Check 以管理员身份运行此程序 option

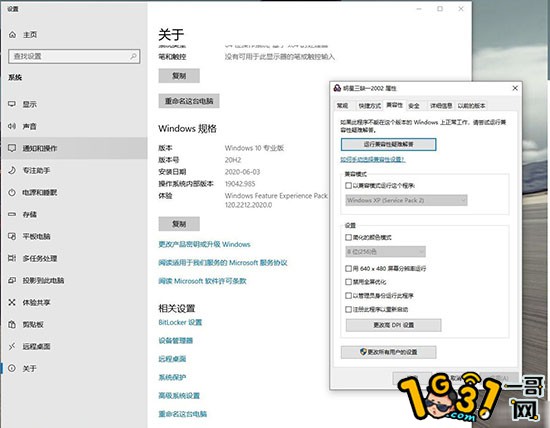pyautogui.click(x=348, y=296)
